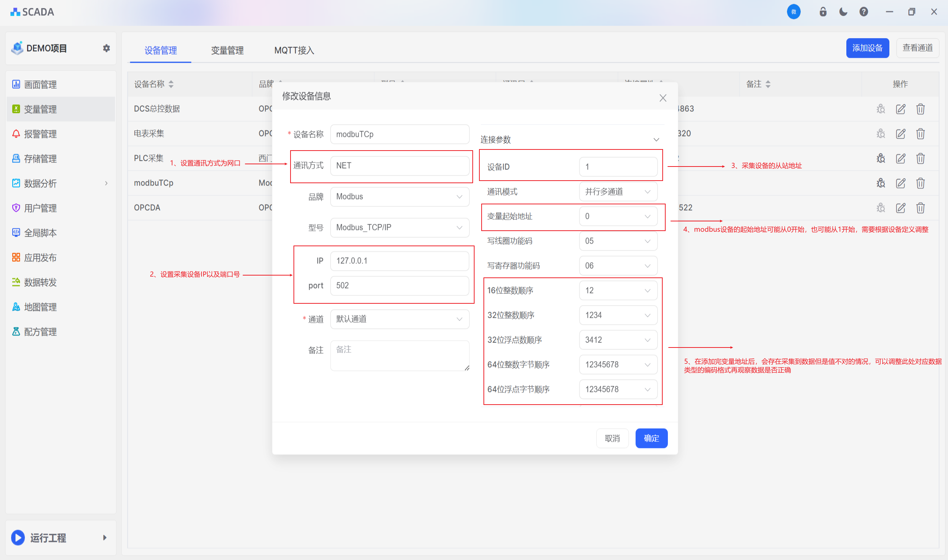Click debug bug icon for PLC采集 row
Screen dimensions: 948x560
tap(880, 158)
